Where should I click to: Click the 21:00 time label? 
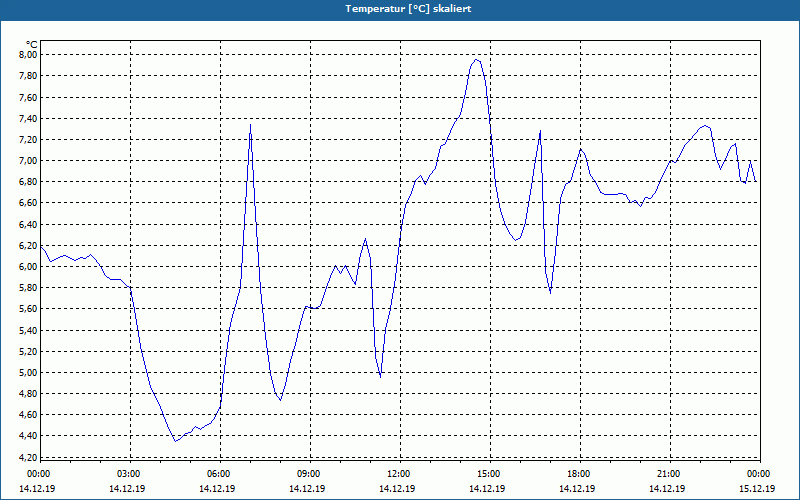(x=667, y=474)
